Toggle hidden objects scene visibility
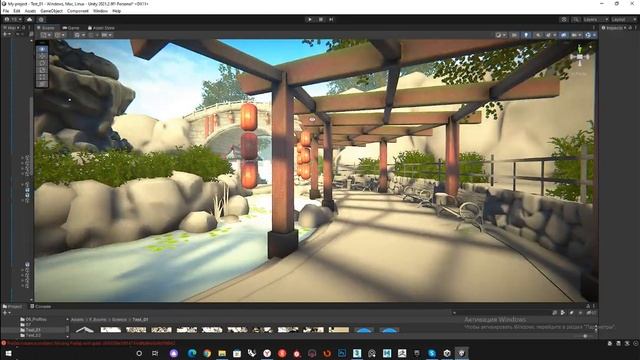The image size is (640, 360). tap(564, 35)
